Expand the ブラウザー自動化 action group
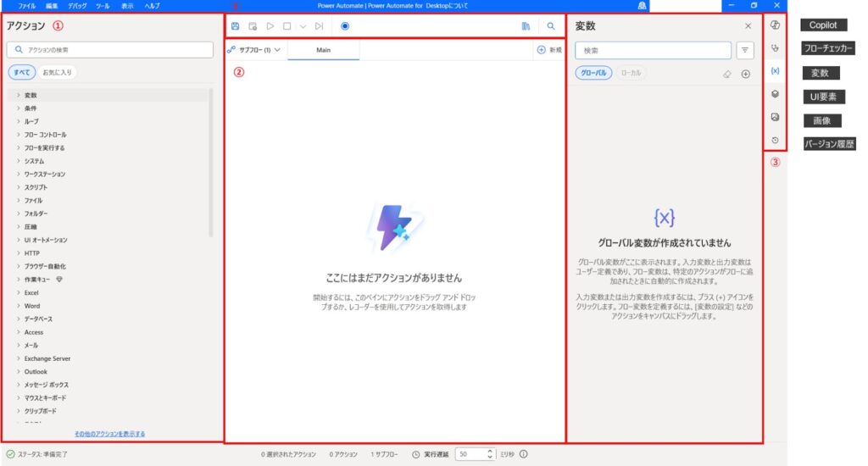 coord(47,266)
